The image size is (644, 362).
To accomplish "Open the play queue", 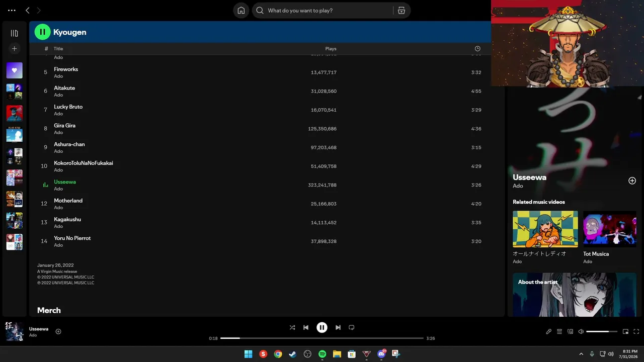I will 559,331.
